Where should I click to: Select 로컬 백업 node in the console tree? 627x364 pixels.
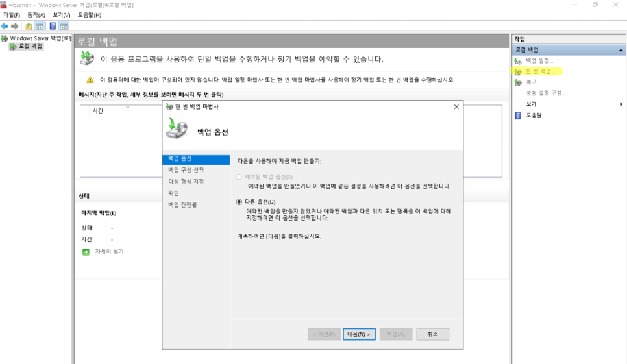click(30, 46)
